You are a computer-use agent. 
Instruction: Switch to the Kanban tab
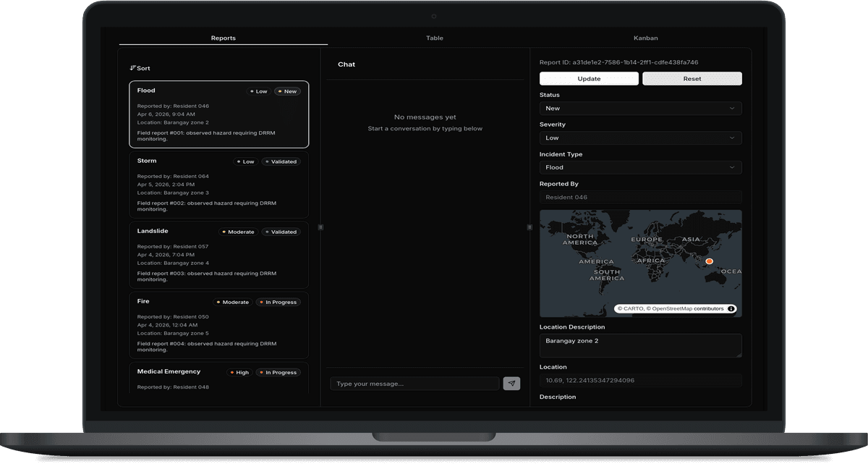pyautogui.click(x=646, y=38)
